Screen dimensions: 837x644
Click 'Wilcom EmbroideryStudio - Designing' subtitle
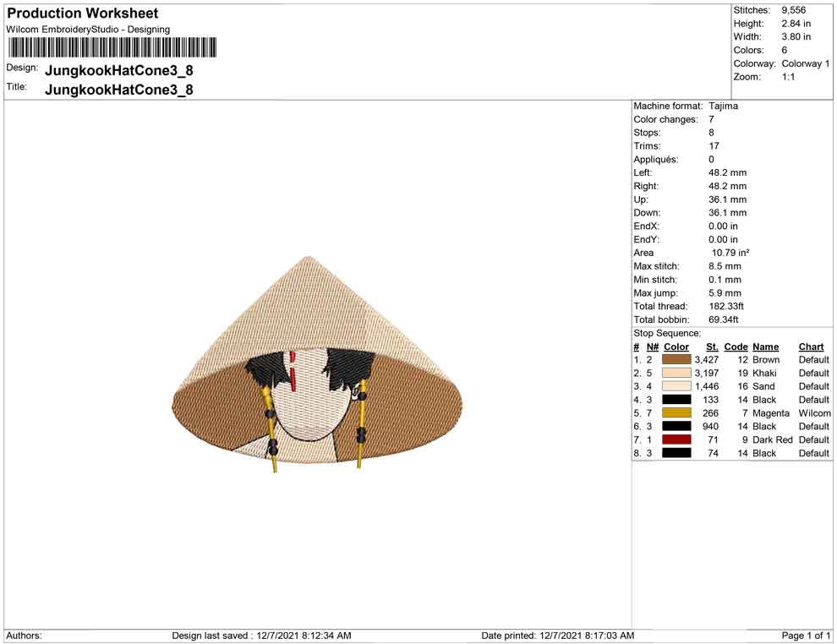[88, 30]
